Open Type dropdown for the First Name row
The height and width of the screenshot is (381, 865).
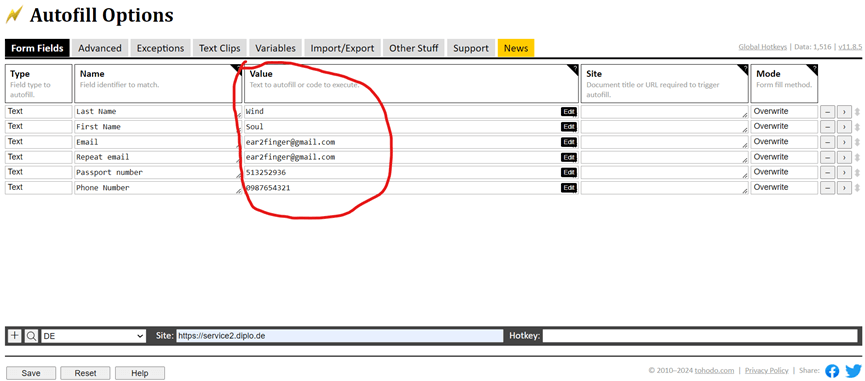[39, 126]
